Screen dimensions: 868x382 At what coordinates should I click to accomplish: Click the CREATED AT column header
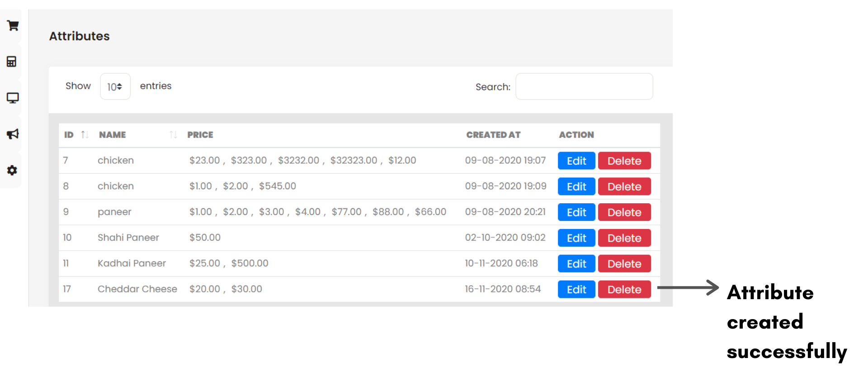click(493, 135)
